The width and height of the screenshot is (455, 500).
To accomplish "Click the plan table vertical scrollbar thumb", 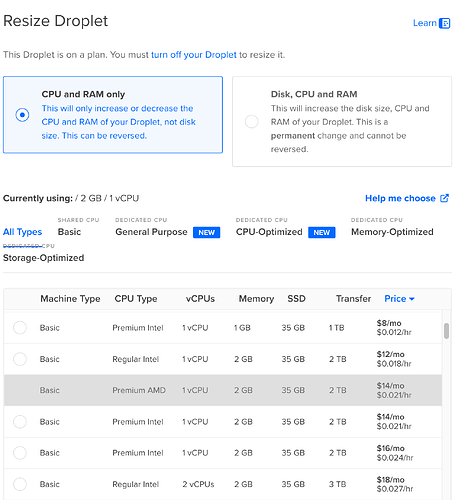I will [446, 331].
